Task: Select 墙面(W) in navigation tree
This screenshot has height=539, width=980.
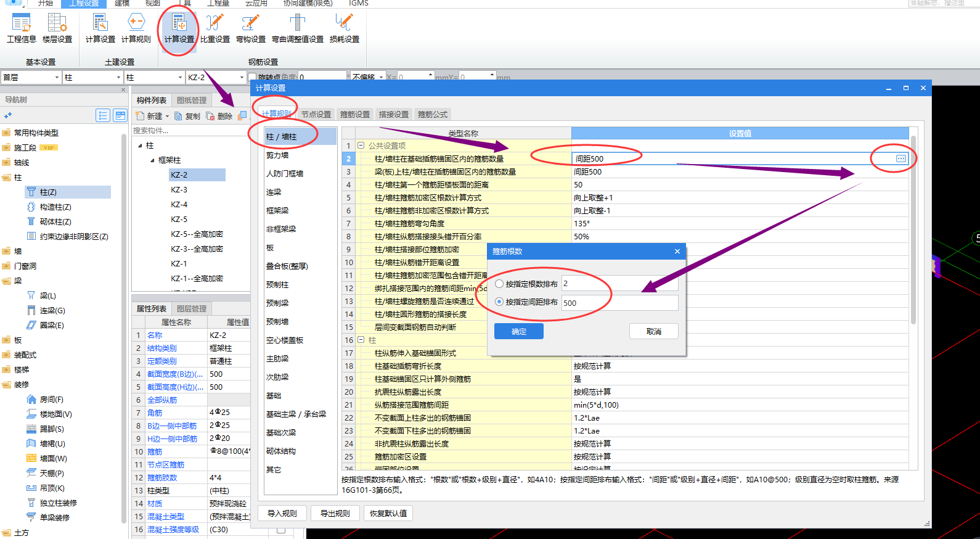Action: point(47,459)
